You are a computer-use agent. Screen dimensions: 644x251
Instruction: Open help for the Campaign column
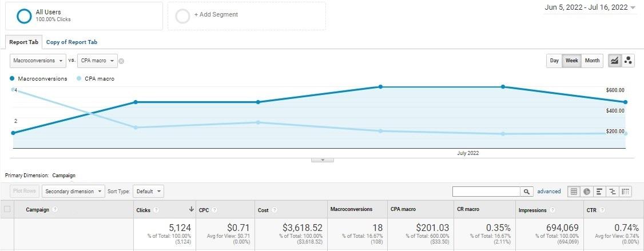click(55, 209)
